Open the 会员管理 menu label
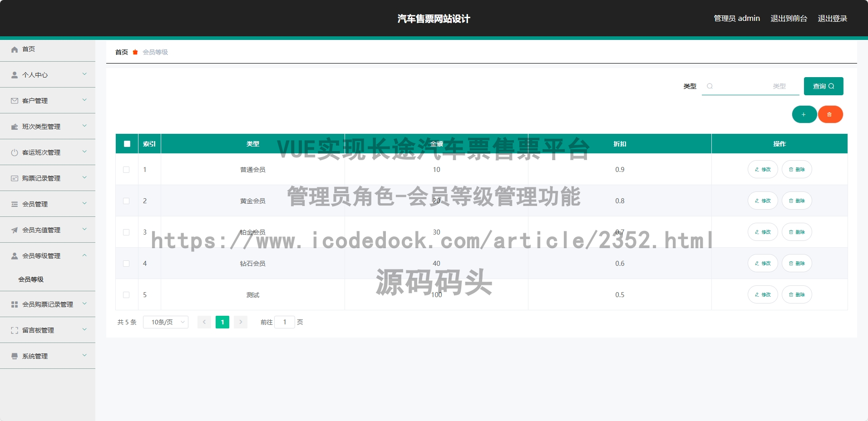This screenshot has width=868, height=421. click(x=35, y=204)
